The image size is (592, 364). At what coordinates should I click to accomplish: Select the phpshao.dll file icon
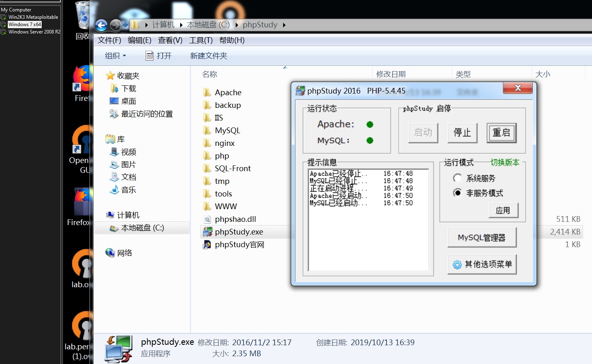pos(207,219)
